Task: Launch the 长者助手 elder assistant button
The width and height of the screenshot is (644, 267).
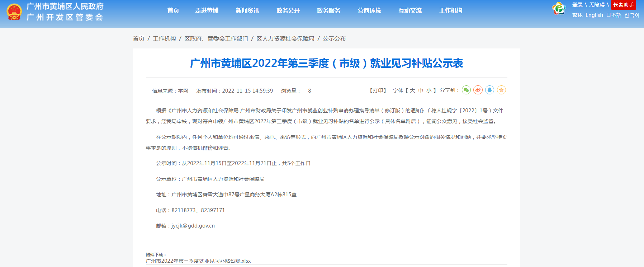Action: tap(624, 5)
